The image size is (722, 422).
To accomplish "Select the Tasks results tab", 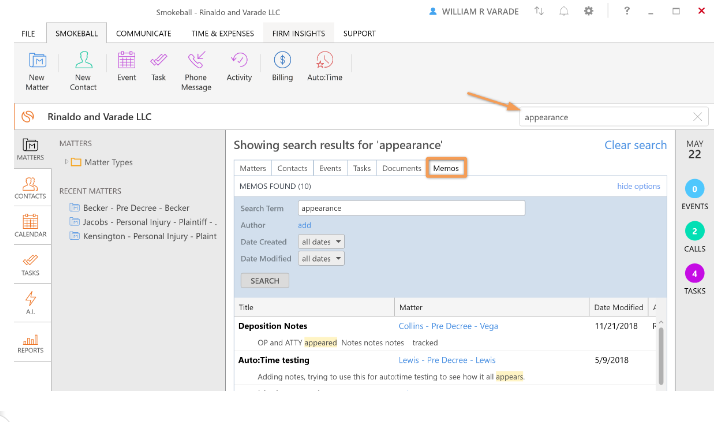I will (x=362, y=168).
